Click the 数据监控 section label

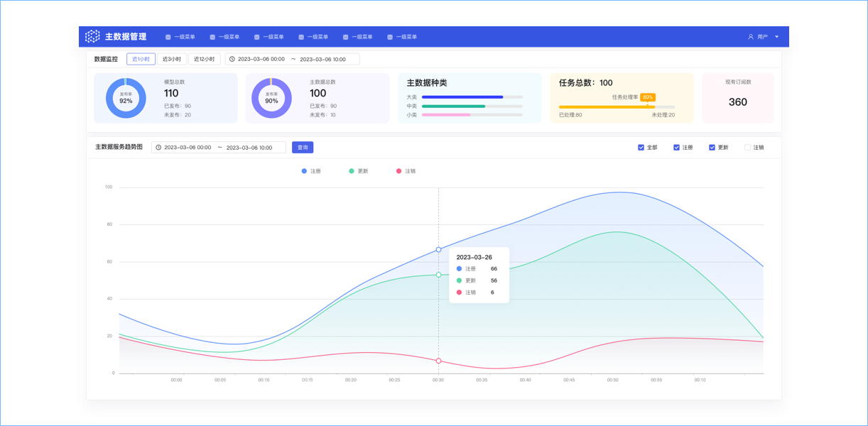[106, 60]
